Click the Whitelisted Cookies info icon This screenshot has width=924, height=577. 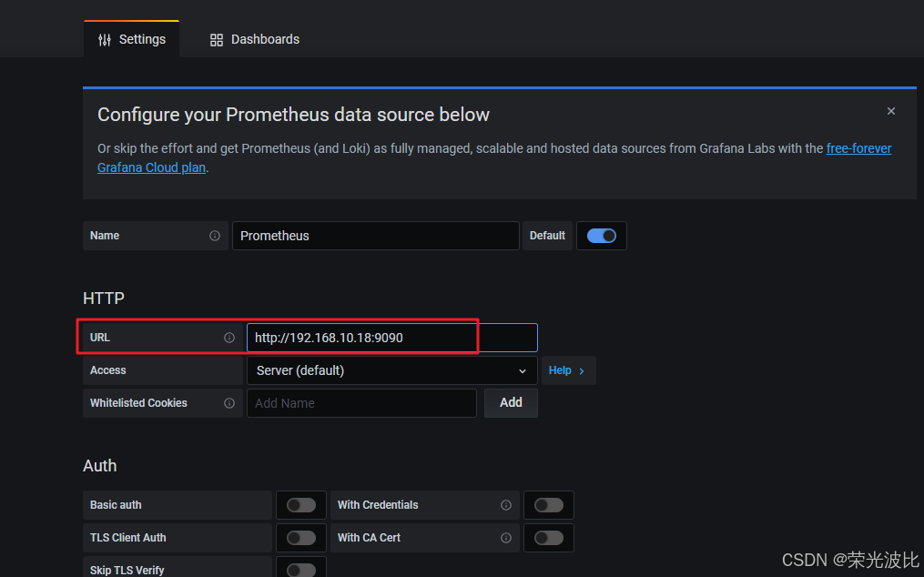tap(229, 403)
